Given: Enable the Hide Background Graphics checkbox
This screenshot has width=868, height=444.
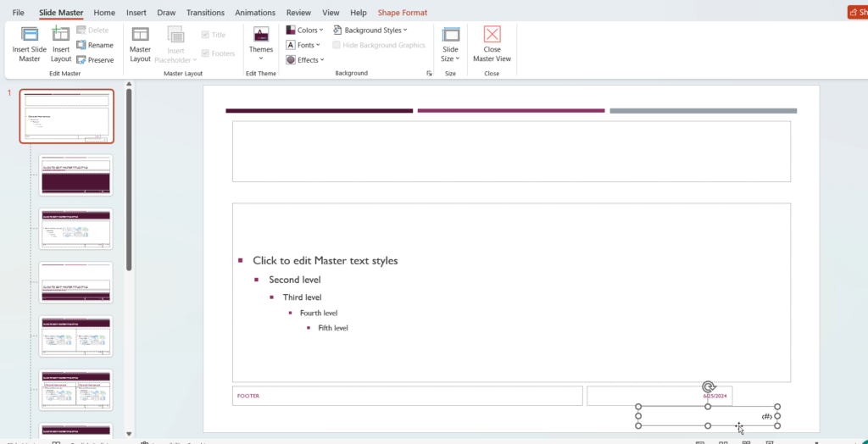Looking at the screenshot, I should tap(337, 45).
